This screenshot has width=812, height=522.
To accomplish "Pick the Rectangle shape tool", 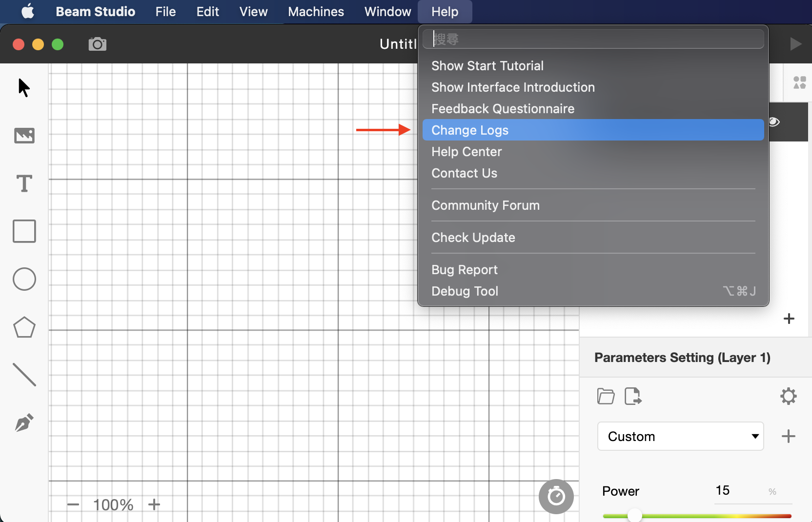I will point(24,231).
